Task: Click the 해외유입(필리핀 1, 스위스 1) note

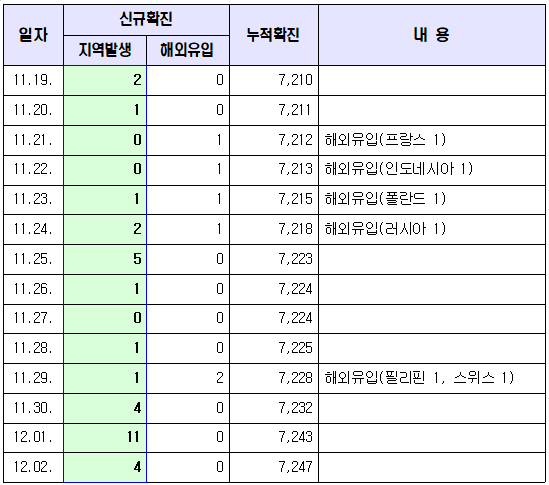Action: coord(419,378)
